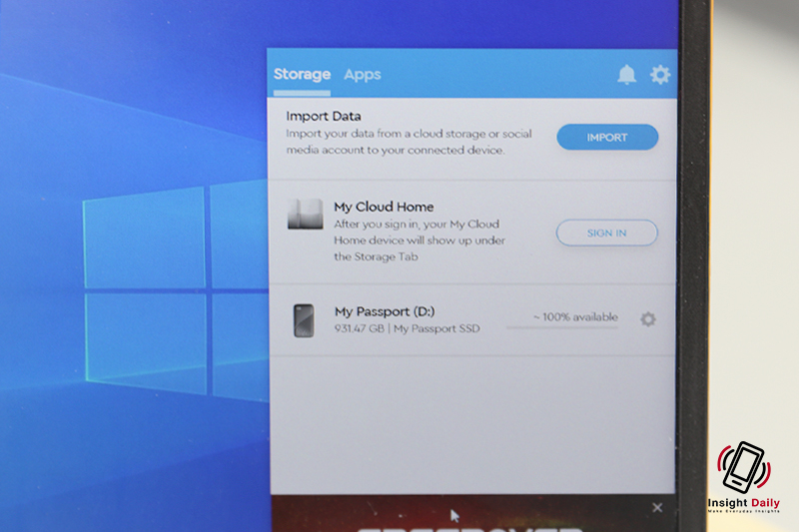Switch to the Apps tab
The height and width of the screenshot is (532, 799).
[362, 74]
